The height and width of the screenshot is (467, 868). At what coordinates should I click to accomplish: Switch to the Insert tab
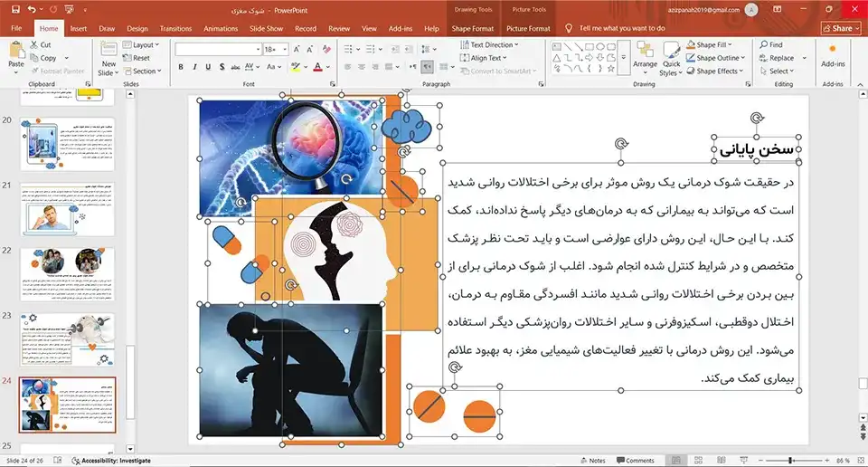click(x=79, y=28)
